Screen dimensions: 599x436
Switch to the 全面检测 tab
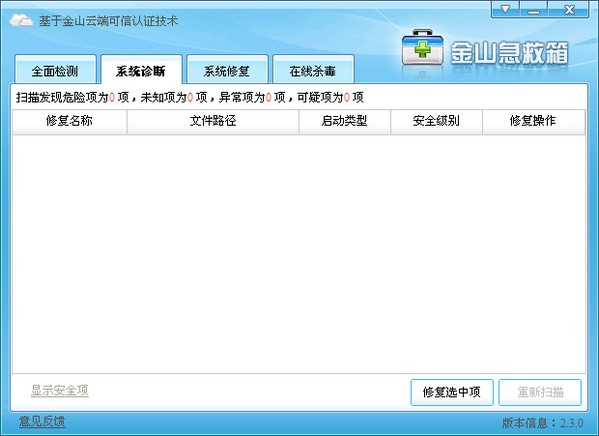tap(55, 70)
